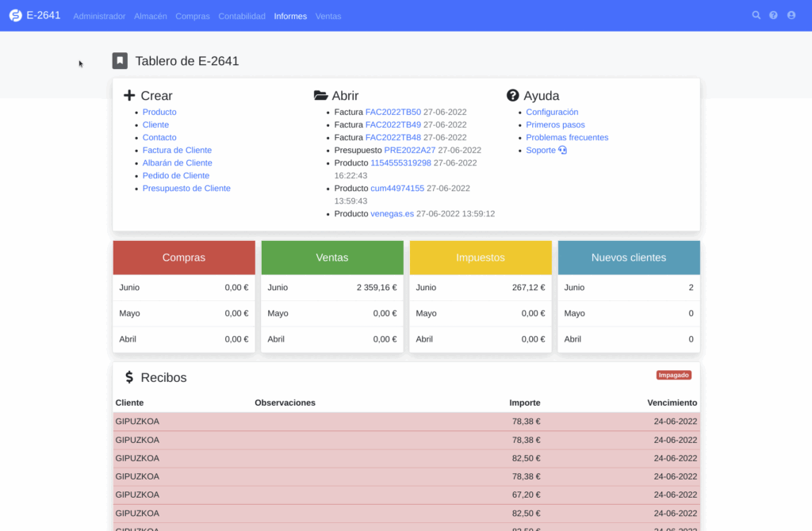Expand the Administrador menu
812x531 pixels.
[x=99, y=16]
